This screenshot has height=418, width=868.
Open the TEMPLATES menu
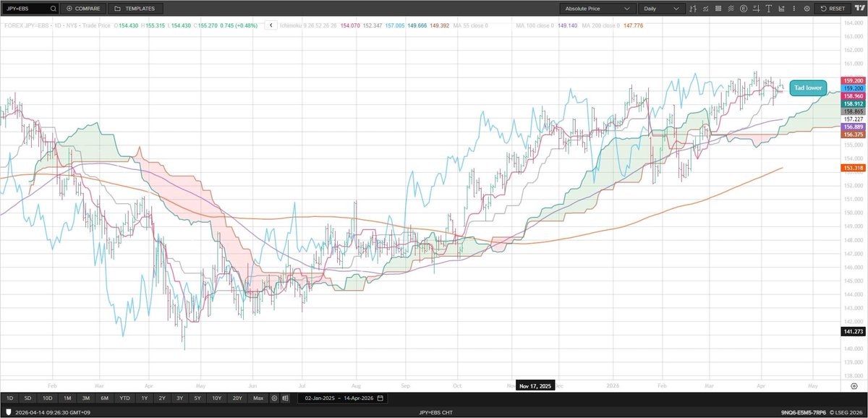[x=136, y=9]
